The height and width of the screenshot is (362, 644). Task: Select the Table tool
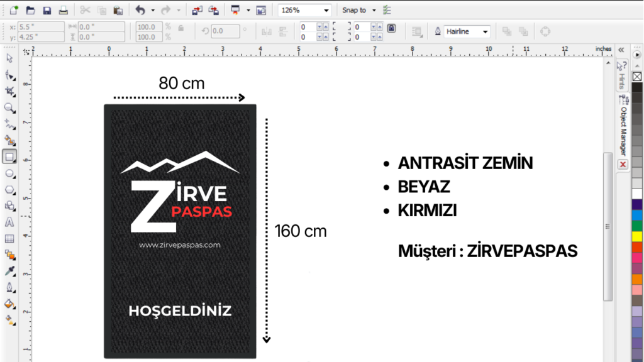tap(9, 239)
